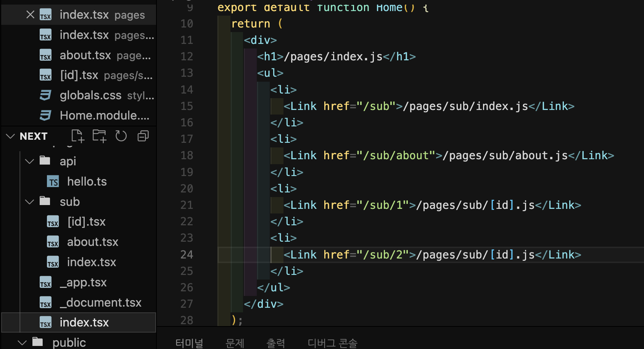Viewport: 644px width, 349px height.
Task: Collapse the api folder chevron
Action: (x=29, y=161)
